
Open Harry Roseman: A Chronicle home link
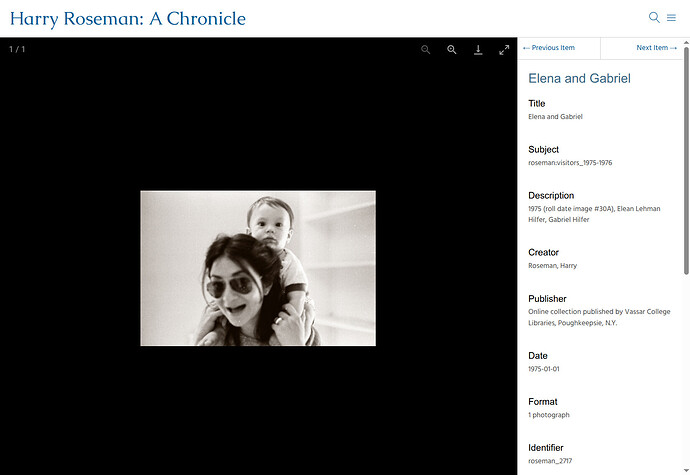pyautogui.click(x=128, y=19)
